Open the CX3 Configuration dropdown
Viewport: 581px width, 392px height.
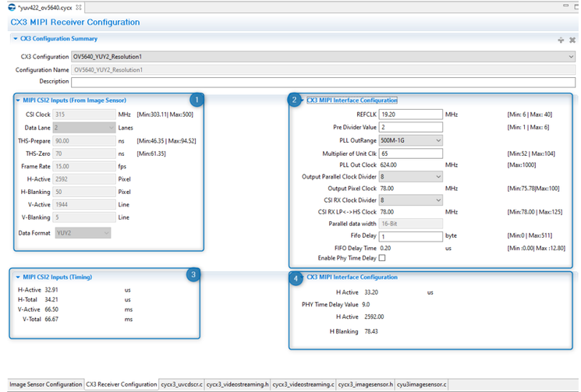click(x=324, y=57)
